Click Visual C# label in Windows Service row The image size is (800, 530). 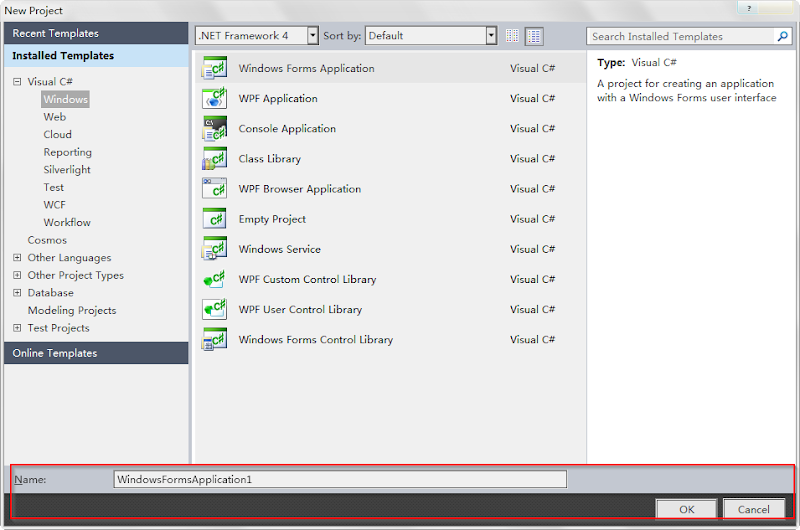[x=532, y=249]
